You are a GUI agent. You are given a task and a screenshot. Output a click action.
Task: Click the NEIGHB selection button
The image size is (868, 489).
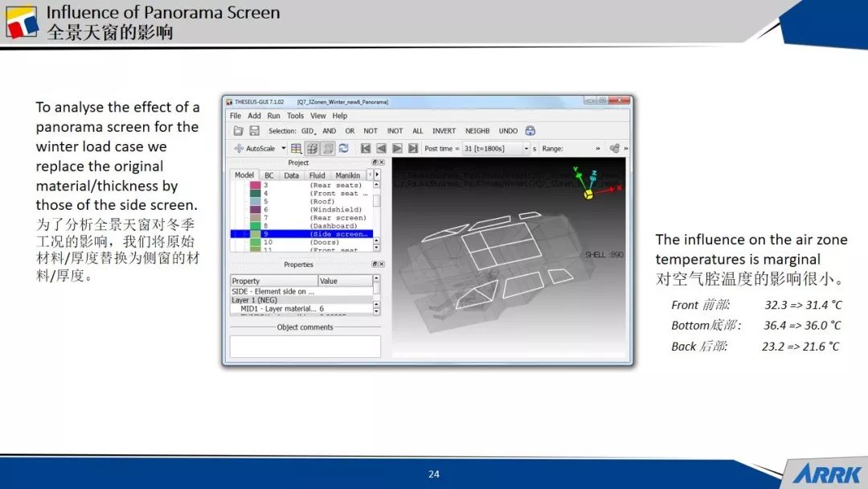pyautogui.click(x=477, y=131)
